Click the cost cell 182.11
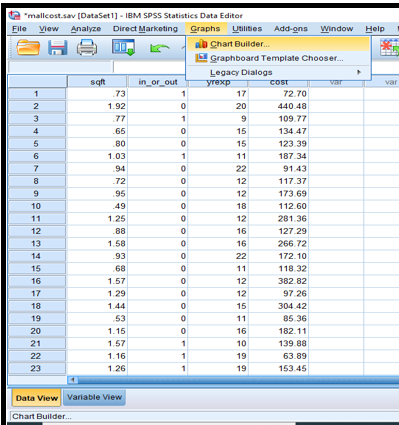Viewport: 399px width, 425px height. pyautogui.click(x=279, y=331)
